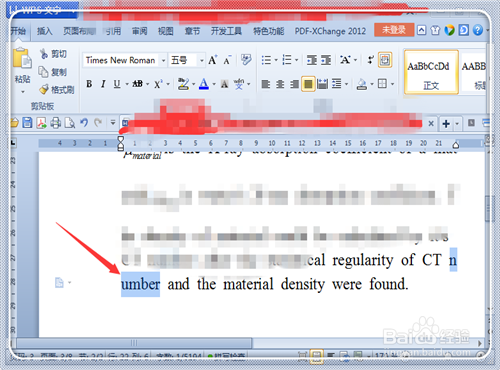Screen dimensions: 500x370
Task: Decrease font size with the shrink-font icon
Action: pyautogui.click(x=227, y=60)
